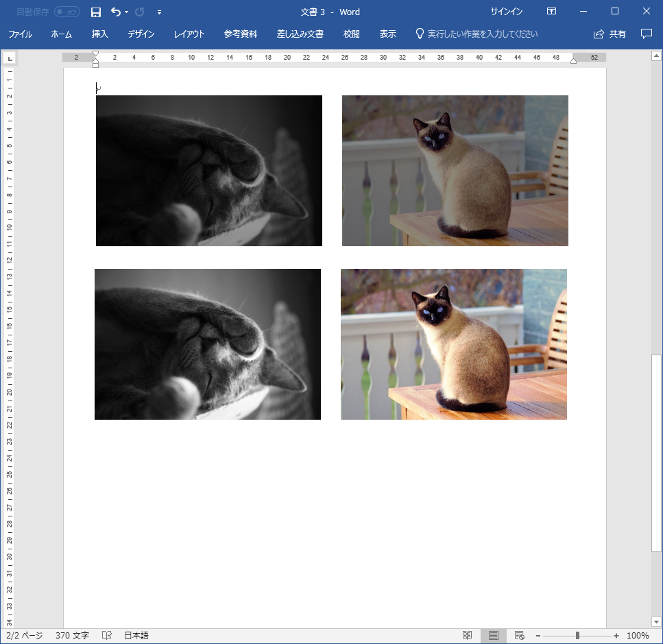663x644 pixels.
Task: Switch to Web Layout view
Action: pyautogui.click(x=519, y=636)
